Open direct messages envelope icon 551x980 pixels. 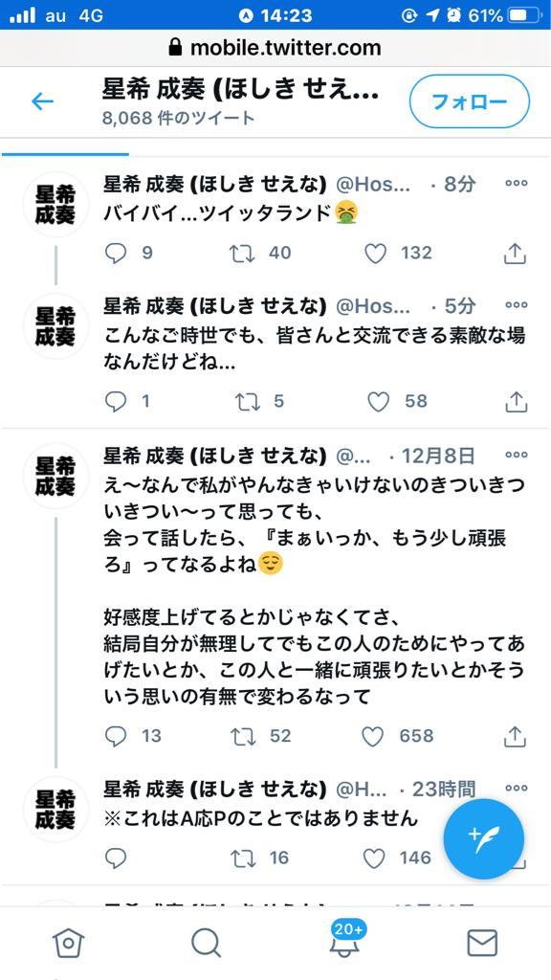[x=482, y=943]
